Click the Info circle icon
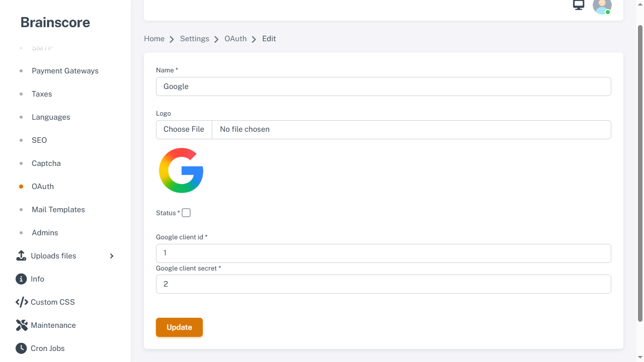The height and width of the screenshot is (362, 644). point(21,279)
